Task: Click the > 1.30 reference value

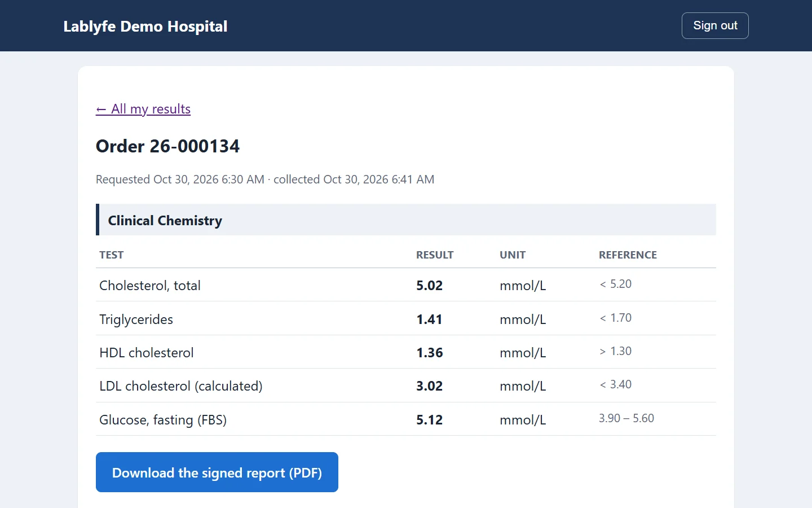Action: [x=615, y=351]
